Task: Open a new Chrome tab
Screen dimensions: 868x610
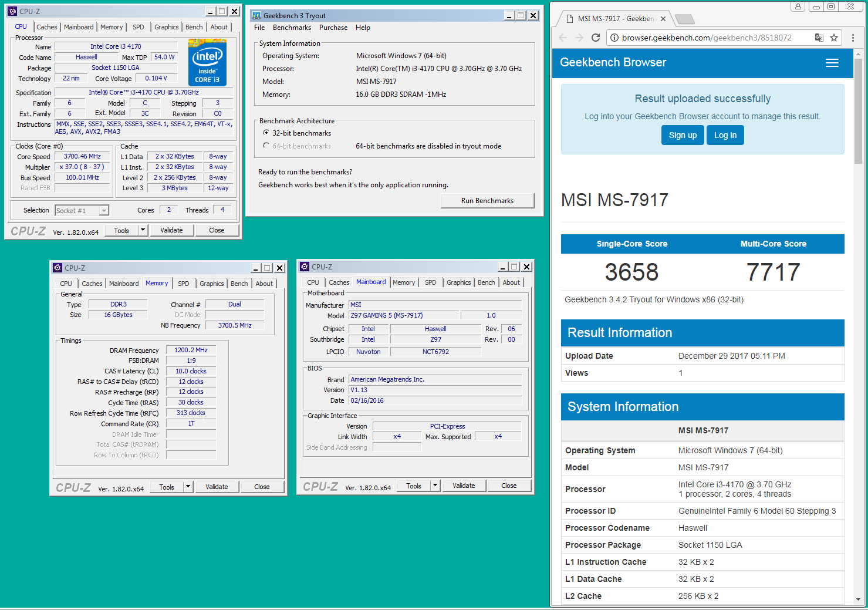Action: coord(684,19)
